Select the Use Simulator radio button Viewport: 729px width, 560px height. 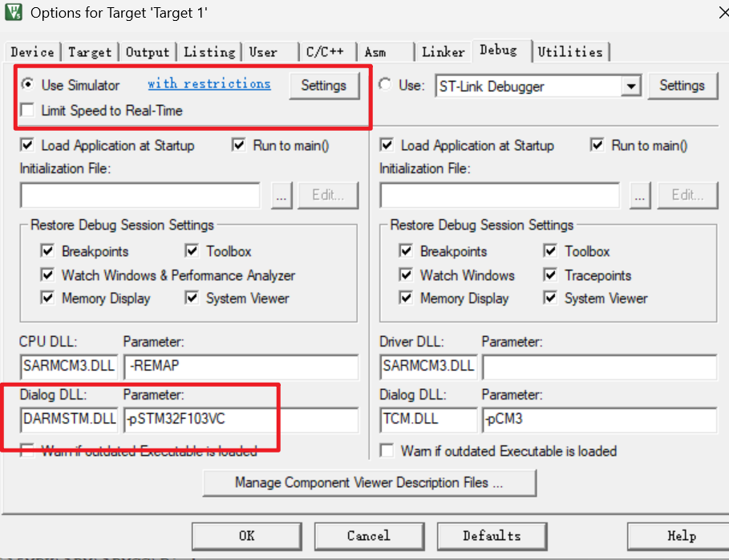click(x=28, y=85)
